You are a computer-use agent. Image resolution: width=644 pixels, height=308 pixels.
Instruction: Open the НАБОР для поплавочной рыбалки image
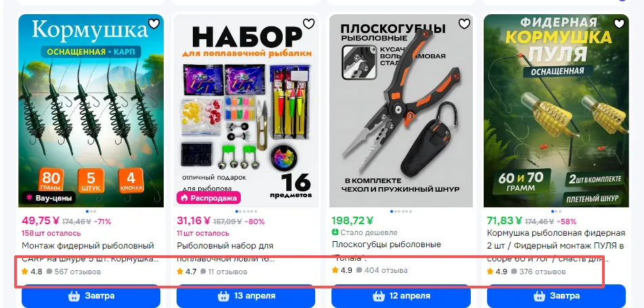point(246,111)
